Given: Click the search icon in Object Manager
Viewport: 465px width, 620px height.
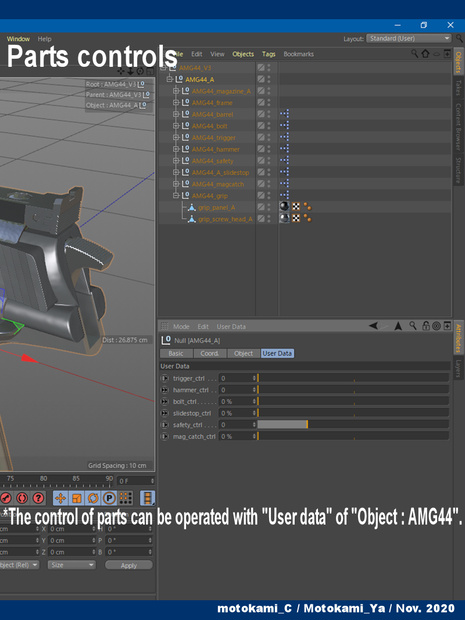Looking at the screenshot, I should (414, 53).
